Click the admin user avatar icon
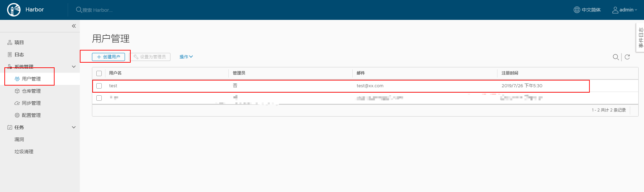The width and height of the screenshot is (644, 192). point(615,10)
